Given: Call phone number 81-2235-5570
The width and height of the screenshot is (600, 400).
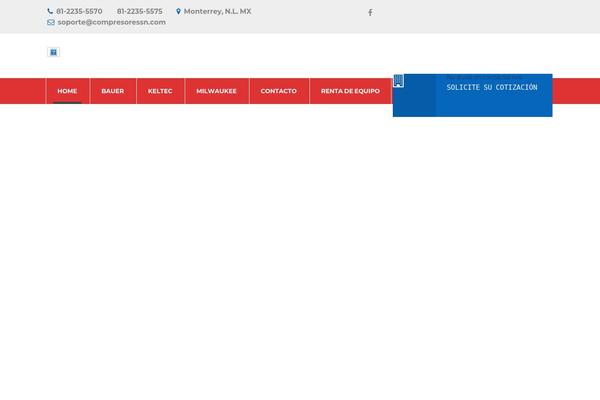Looking at the screenshot, I should pyautogui.click(x=79, y=11).
